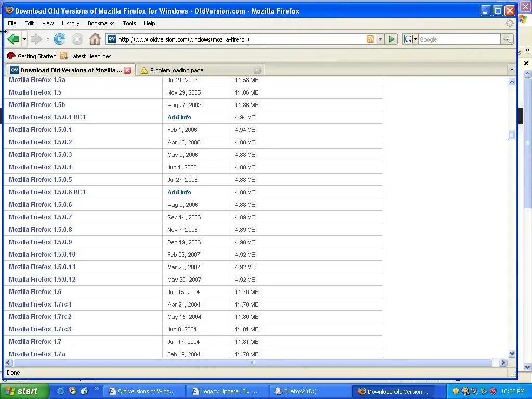532x399 pixels.
Task: Click the yellow security shield tray icon
Action: click(x=456, y=391)
